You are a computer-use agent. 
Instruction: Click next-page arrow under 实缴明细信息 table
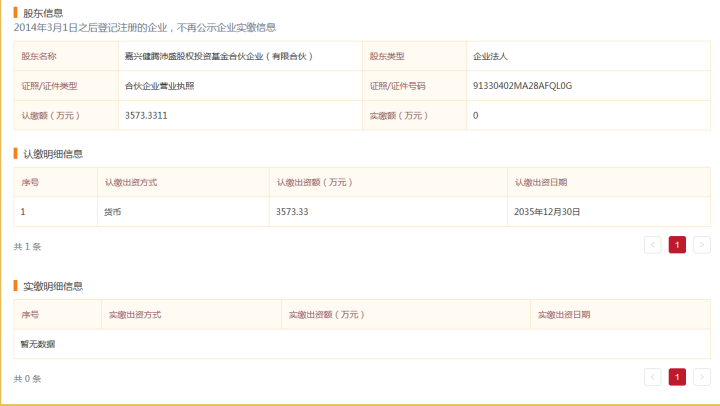pos(702,377)
